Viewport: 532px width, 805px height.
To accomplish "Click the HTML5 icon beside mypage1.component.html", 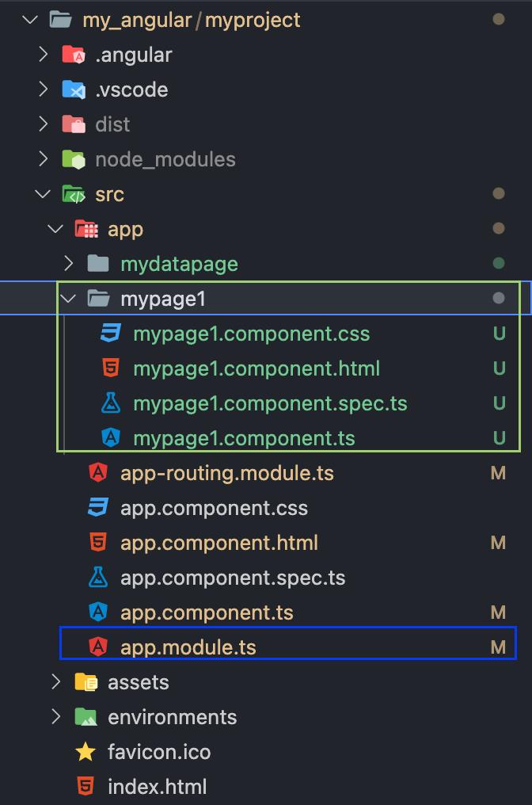I will [x=110, y=368].
